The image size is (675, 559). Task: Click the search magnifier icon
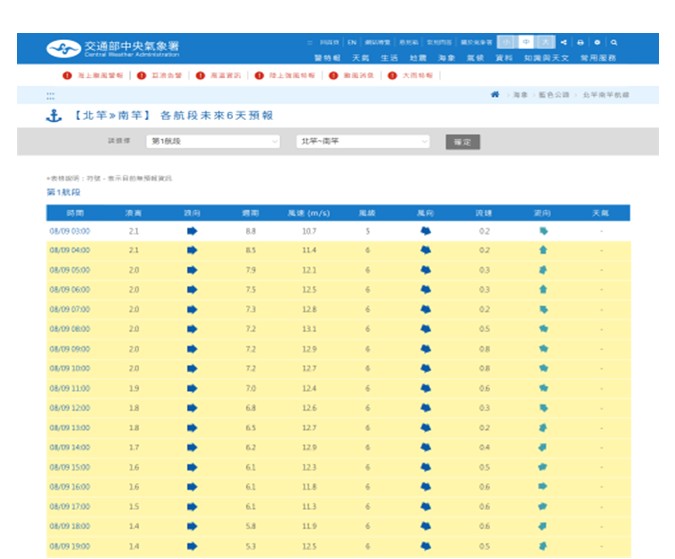(614, 42)
